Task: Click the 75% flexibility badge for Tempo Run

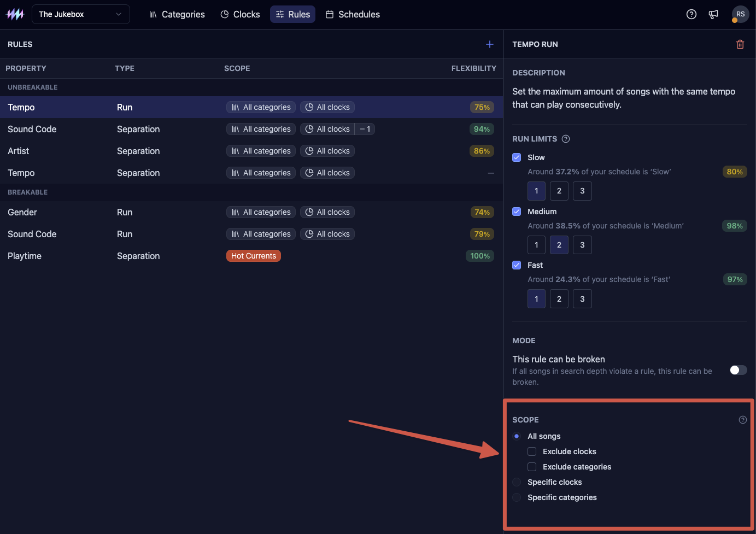Action: [482, 107]
